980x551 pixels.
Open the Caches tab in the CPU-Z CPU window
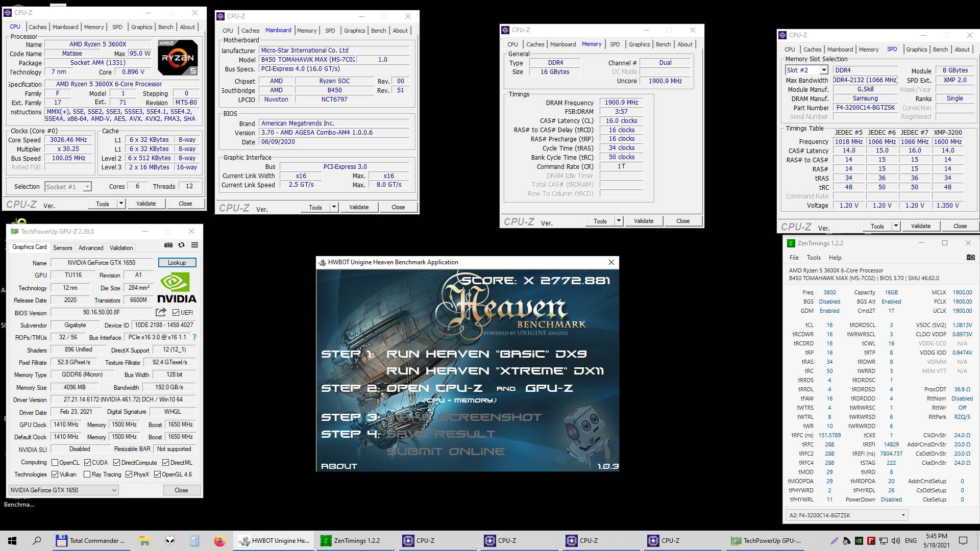[37, 27]
